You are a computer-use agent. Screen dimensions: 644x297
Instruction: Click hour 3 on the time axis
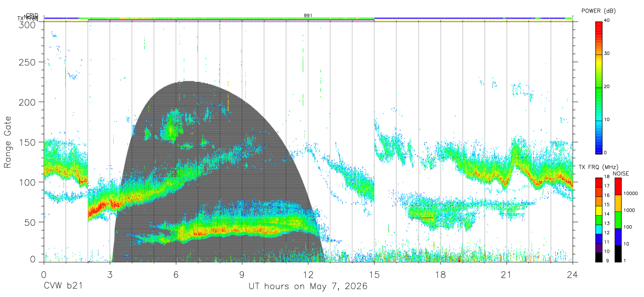click(110, 274)
